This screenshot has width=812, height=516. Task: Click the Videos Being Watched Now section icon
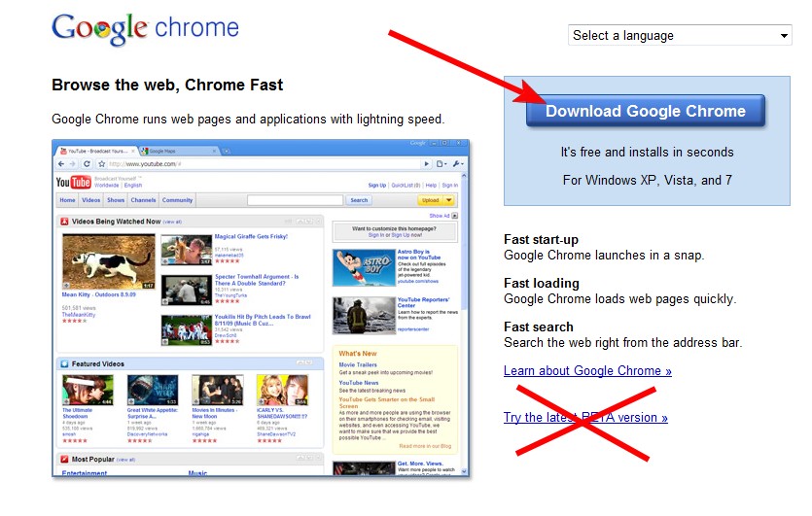(65, 222)
